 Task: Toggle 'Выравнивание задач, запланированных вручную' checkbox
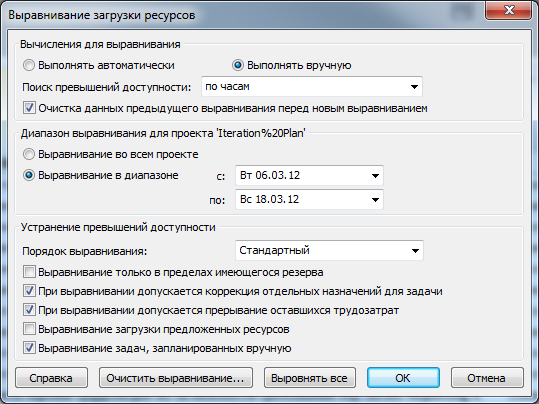tap(29, 348)
